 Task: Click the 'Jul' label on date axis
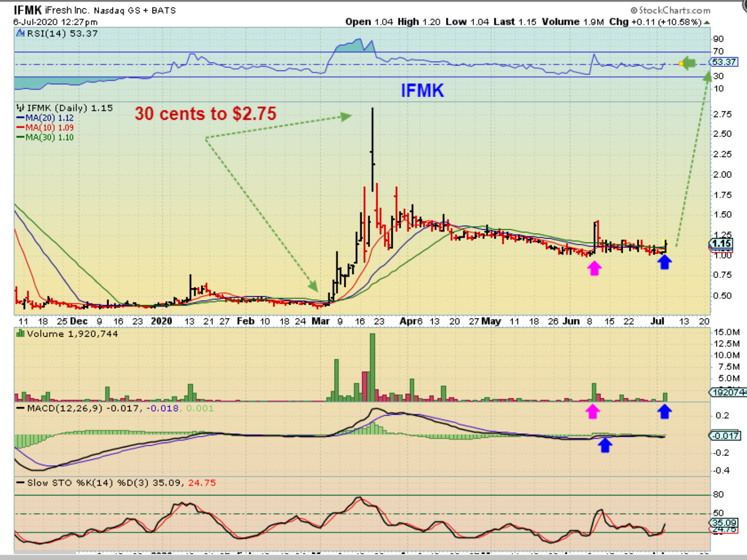tap(657, 321)
